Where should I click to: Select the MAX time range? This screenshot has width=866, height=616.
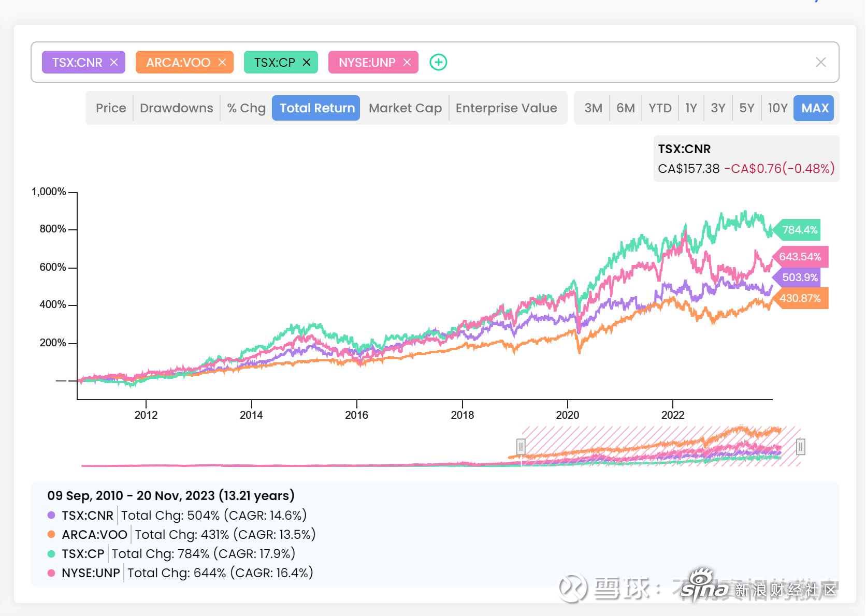click(x=814, y=108)
